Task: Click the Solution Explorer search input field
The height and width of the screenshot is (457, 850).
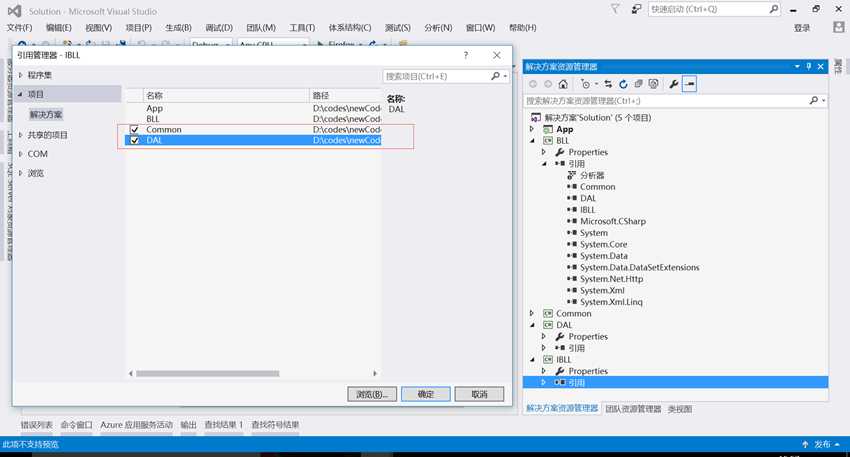Action: pyautogui.click(x=666, y=101)
